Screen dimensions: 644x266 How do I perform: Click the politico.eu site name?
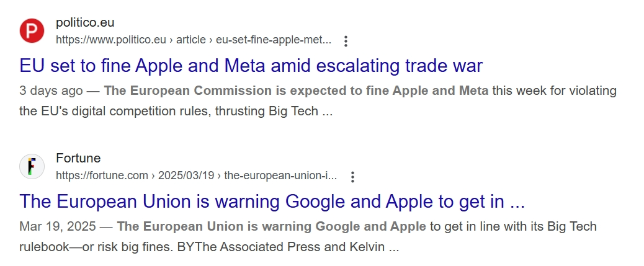pos(85,22)
